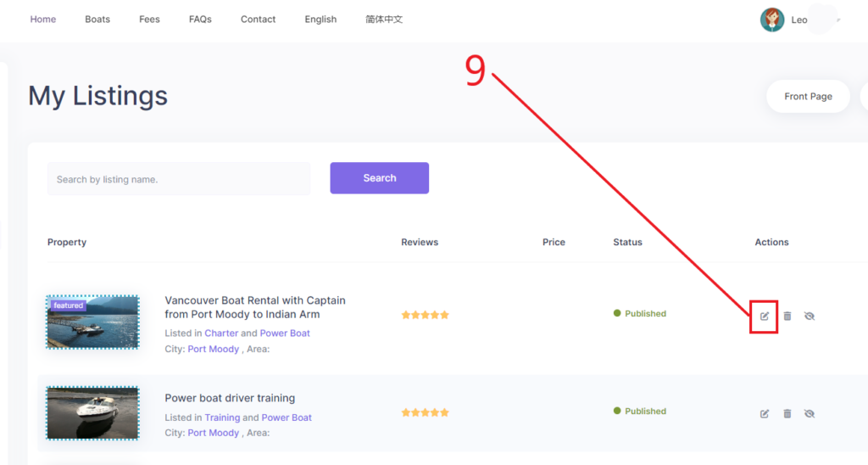The image size is (868, 465).
Task: Hide the Vancouver Boat Rental listing
Action: 809,316
